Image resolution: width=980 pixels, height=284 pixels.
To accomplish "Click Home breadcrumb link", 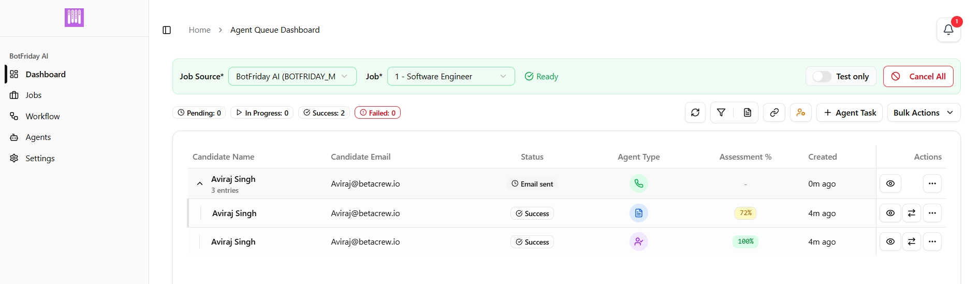I will pos(199,30).
